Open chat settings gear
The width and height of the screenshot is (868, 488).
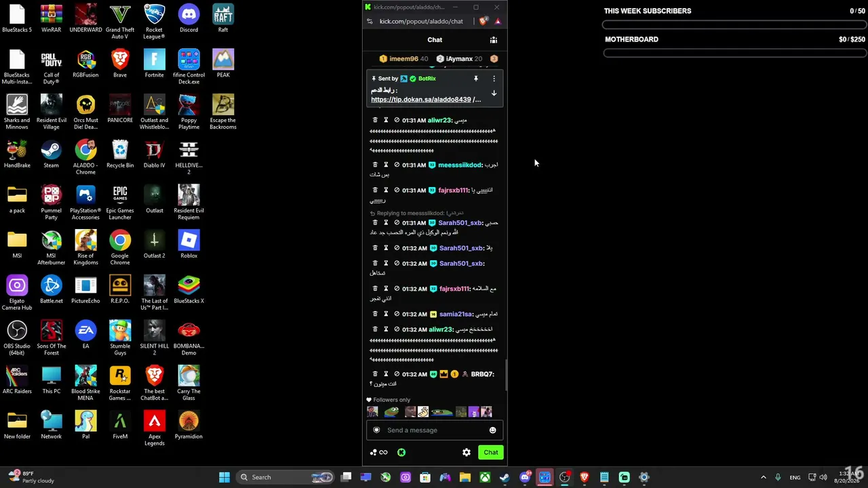467,453
